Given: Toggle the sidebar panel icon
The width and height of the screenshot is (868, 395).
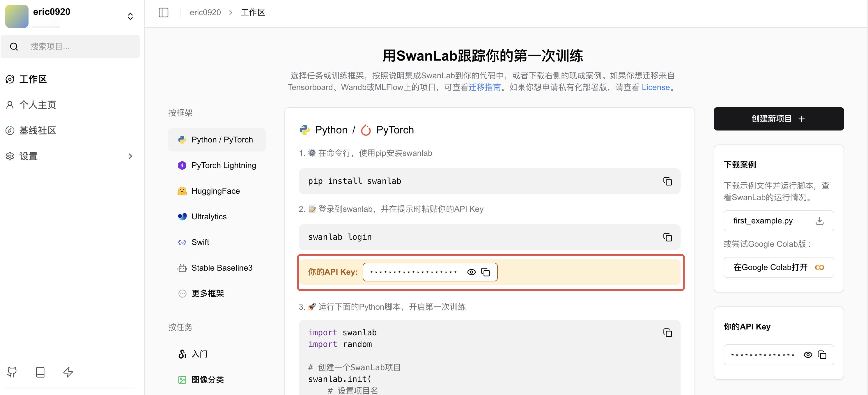Looking at the screenshot, I should pos(163,13).
